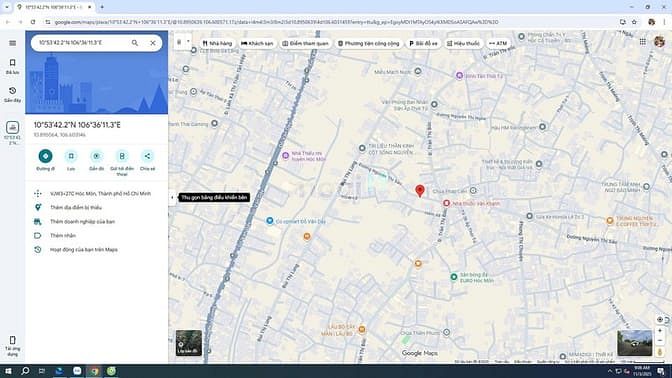
Task: Click the Gần đó nearby button
Action: point(96,160)
